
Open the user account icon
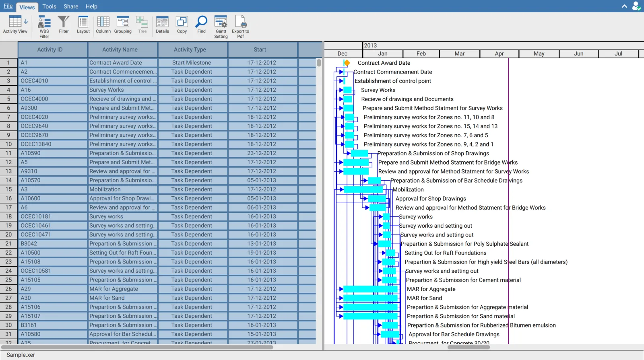[x=636, y=6]
